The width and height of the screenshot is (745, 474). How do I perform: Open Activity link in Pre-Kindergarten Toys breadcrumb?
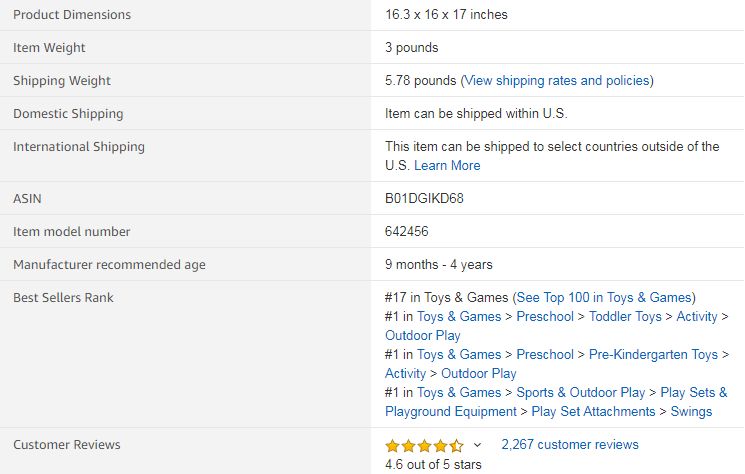click(405, 373)
